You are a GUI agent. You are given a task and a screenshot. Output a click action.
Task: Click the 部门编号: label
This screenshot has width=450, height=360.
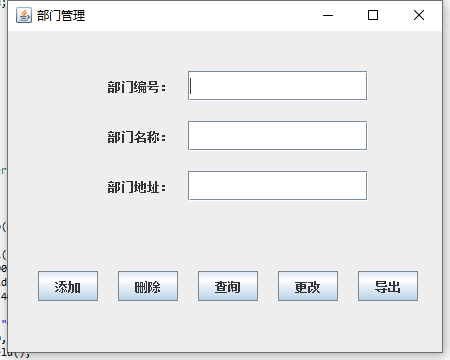(137, 87)
